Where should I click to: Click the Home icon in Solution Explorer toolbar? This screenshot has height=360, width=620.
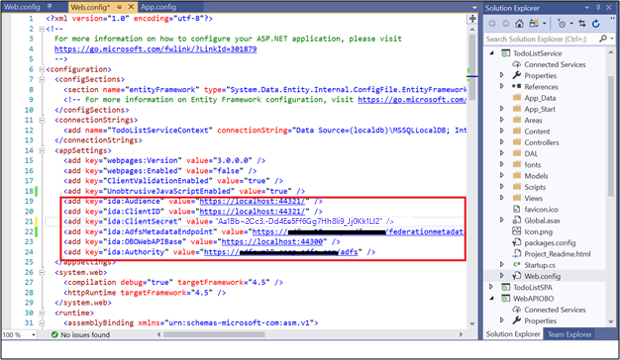[520, 24]
